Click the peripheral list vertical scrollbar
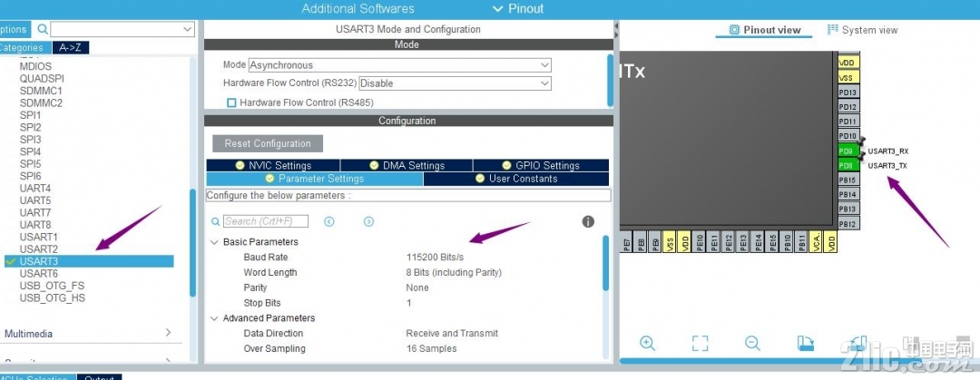Viewport: 980px width, 380px height. click(x=192, y=243)
